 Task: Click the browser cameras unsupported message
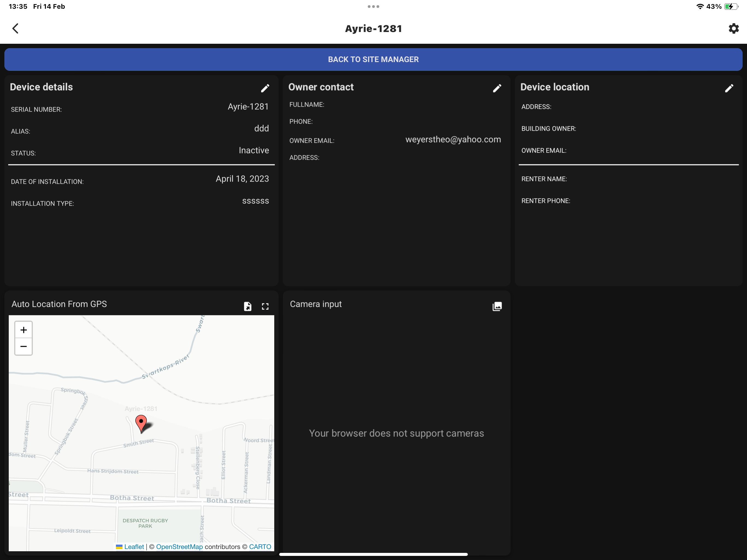click(396, 433)
